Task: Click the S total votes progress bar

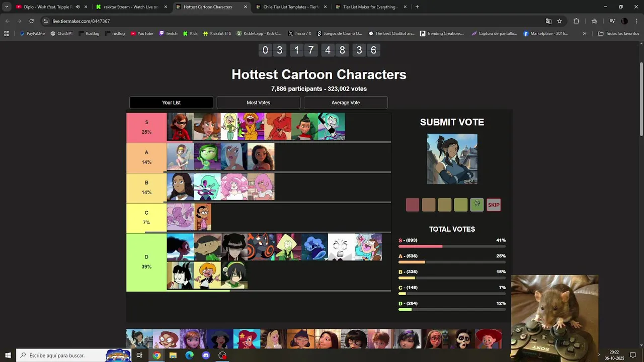Action: click(452, 246)
